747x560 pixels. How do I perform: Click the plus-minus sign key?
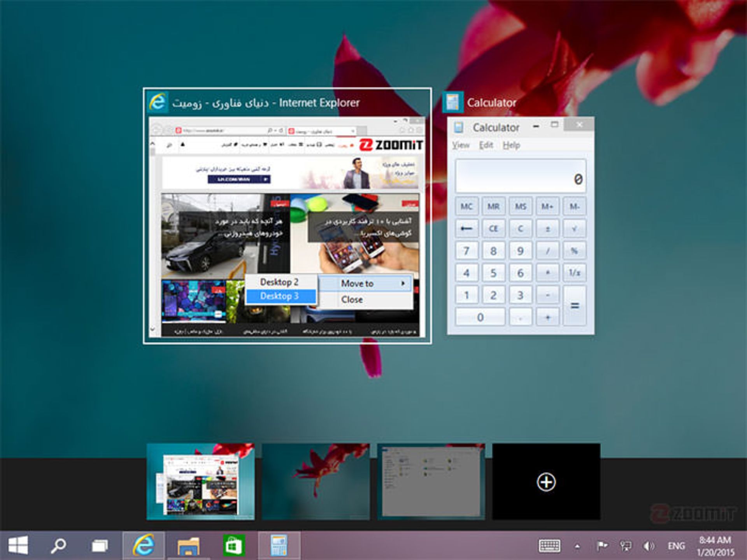(547, 228)
